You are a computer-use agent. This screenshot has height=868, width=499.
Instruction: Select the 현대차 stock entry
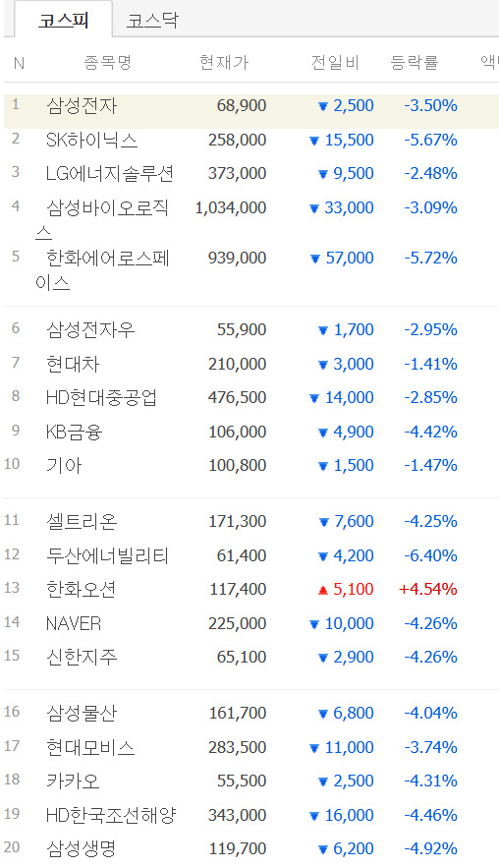[x=73, y=364]
